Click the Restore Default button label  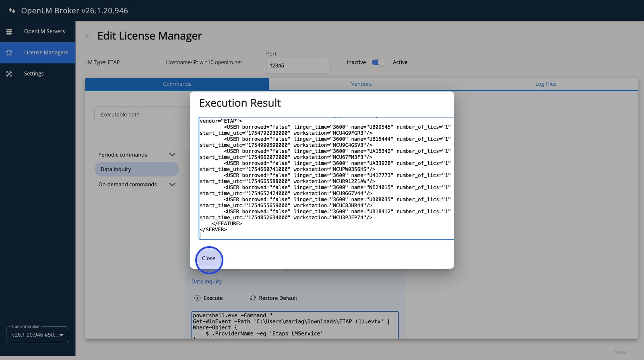tap(278, 298)
